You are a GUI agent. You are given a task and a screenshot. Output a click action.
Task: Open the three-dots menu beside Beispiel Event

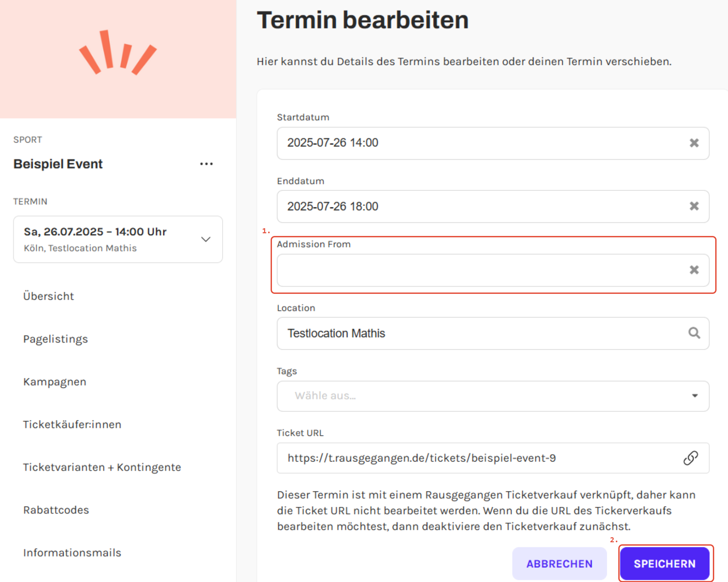click(x=206, y=164)
